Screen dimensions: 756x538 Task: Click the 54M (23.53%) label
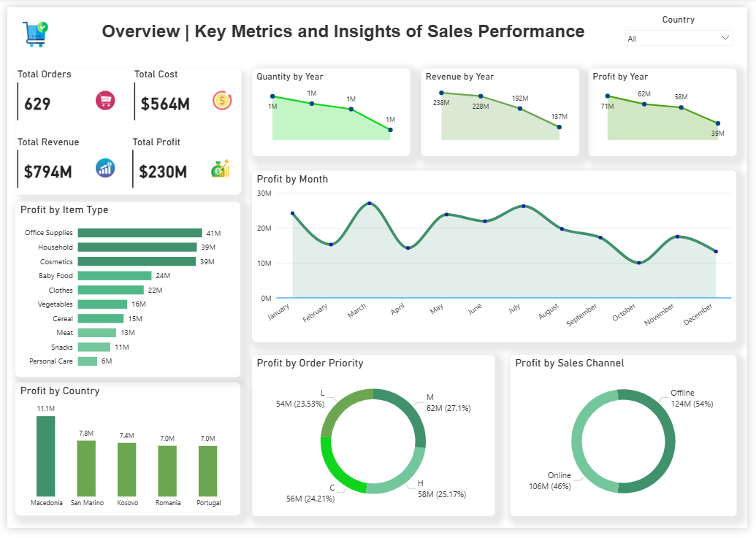coord(300,404)
